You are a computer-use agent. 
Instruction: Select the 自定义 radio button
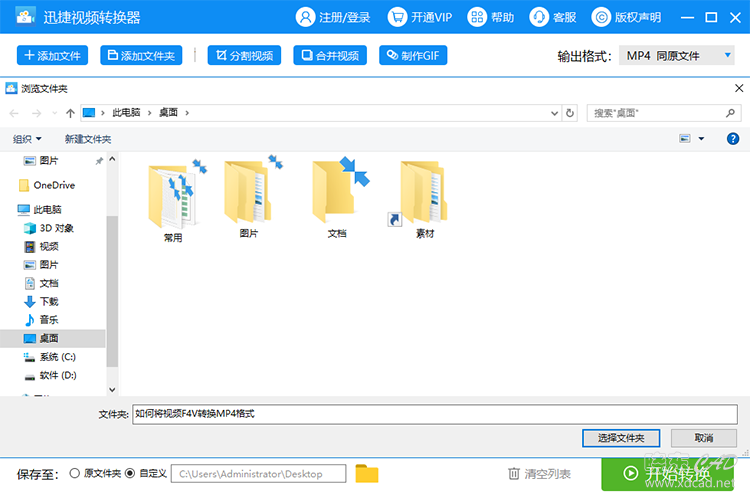click(130, 473)
